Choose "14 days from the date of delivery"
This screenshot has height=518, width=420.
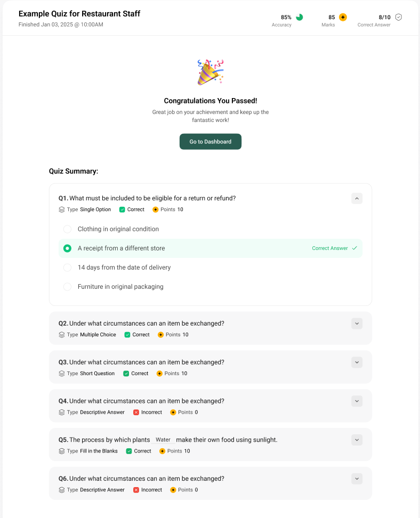[67, 268]
